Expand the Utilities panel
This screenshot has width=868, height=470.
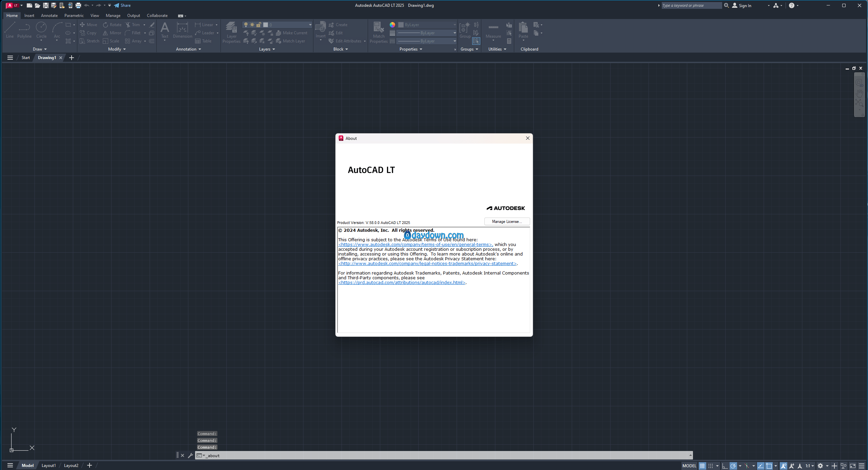497,49
